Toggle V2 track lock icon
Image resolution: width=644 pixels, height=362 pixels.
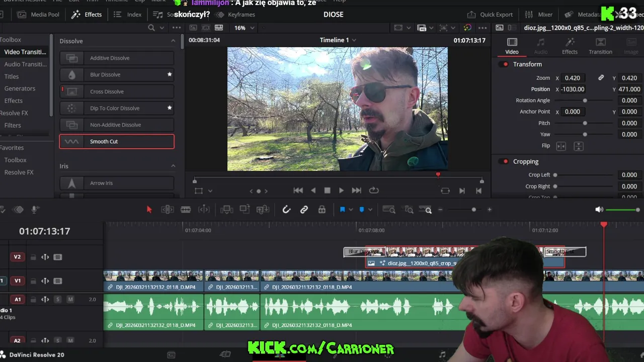click(x=33, y=257)
